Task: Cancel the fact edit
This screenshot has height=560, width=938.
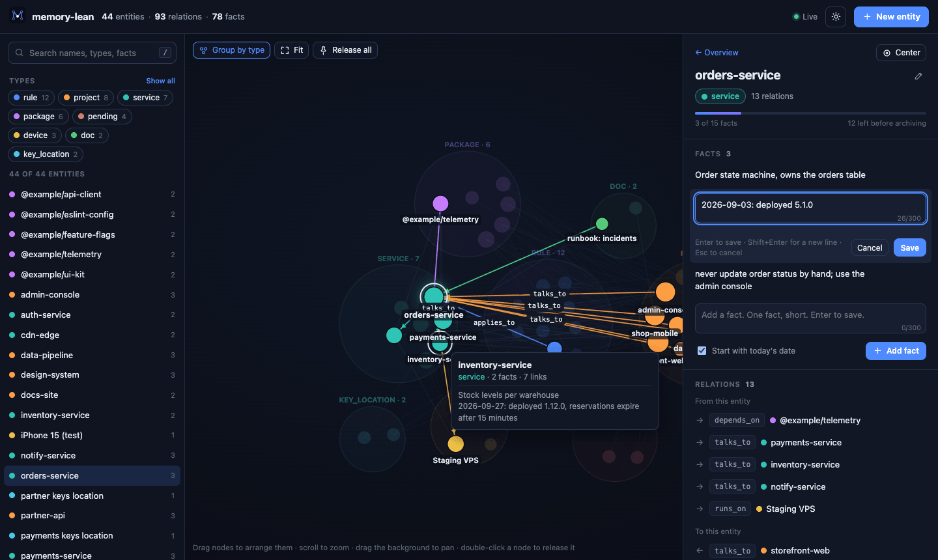Action: tap(870, 247)
